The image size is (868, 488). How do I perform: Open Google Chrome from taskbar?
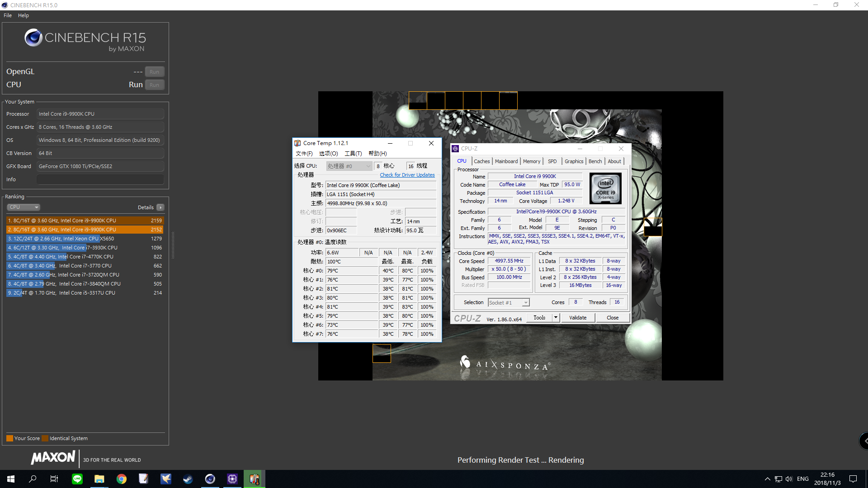122,479
